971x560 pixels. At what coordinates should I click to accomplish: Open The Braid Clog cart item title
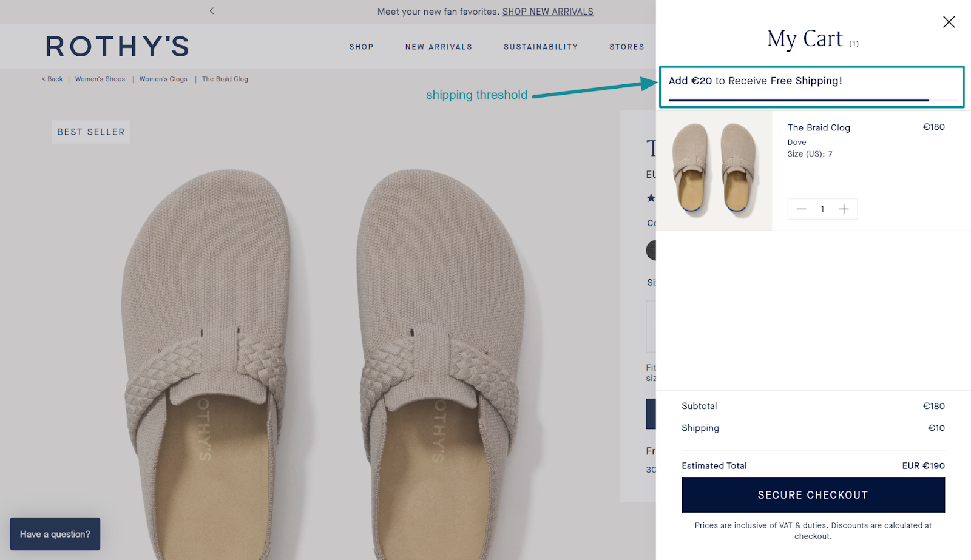coord(819,127)
